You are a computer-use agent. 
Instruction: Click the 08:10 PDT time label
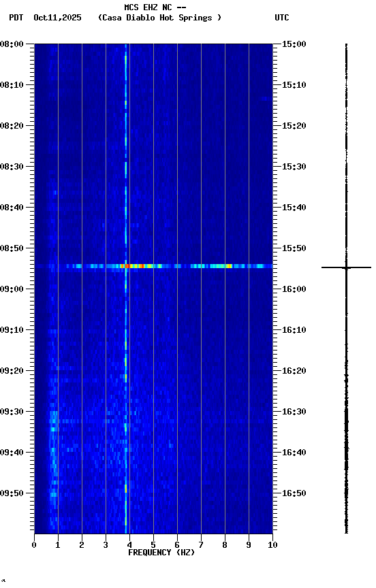12,85
